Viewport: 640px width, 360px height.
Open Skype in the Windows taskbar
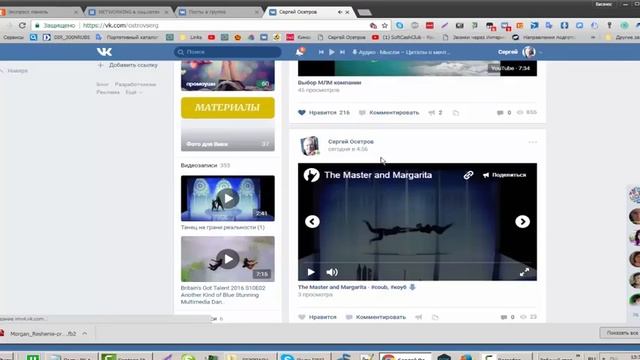[x=304, y=357]
